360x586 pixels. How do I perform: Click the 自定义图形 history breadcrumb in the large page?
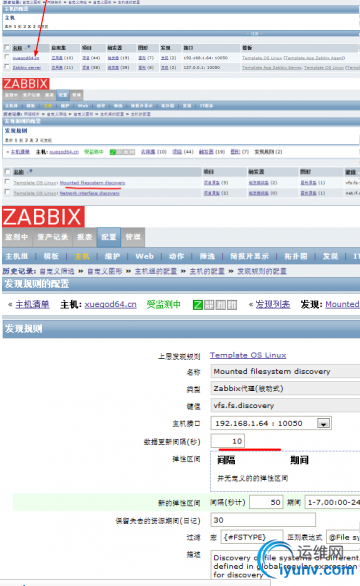click(105, 271)
